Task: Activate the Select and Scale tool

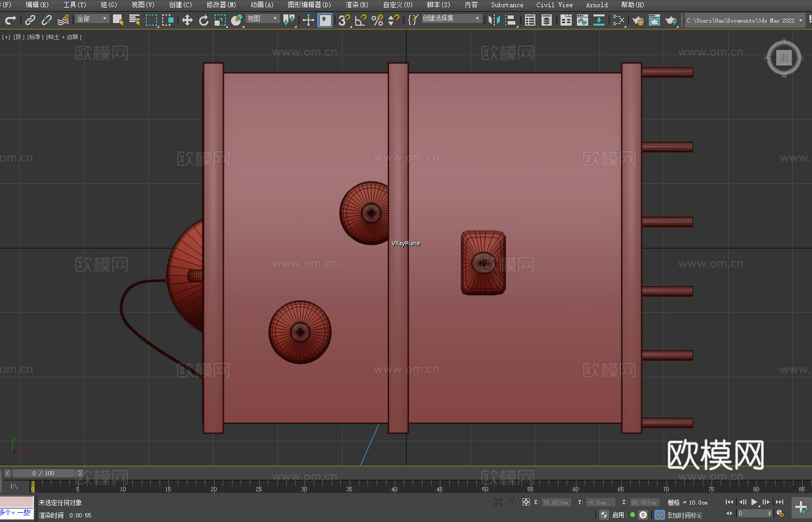Action: coord(220,20)
